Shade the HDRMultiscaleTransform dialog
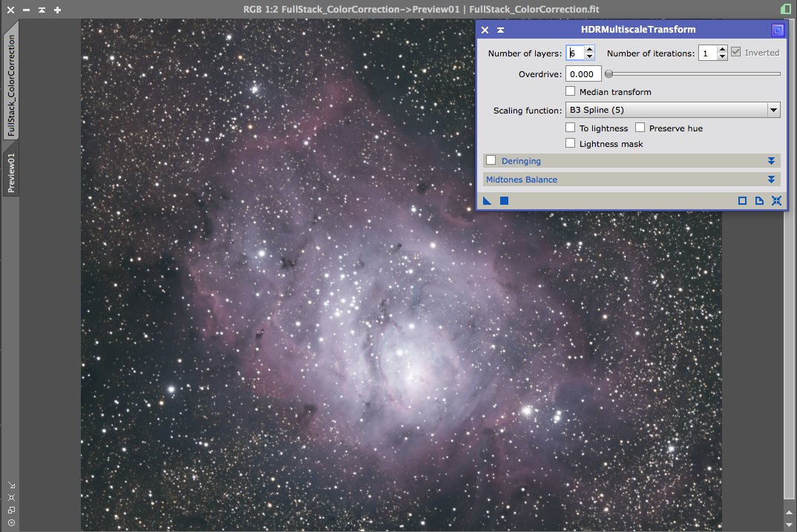Viewport: 797px width, 532px height. (x=501, y=30)
